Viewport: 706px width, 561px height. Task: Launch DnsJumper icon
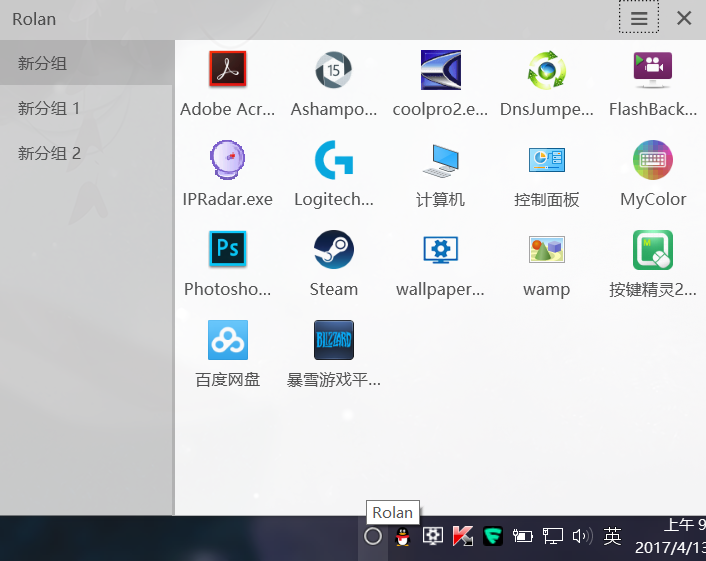547,70
